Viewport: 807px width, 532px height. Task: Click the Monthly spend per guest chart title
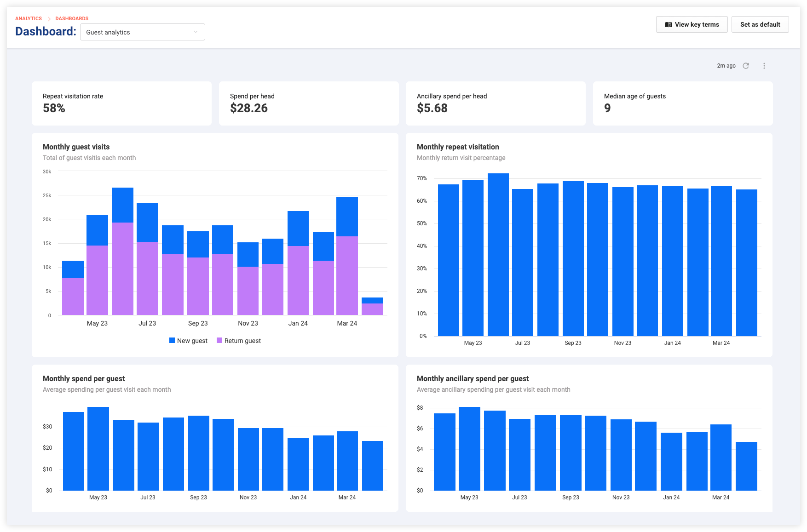click(x=84, y=379)
